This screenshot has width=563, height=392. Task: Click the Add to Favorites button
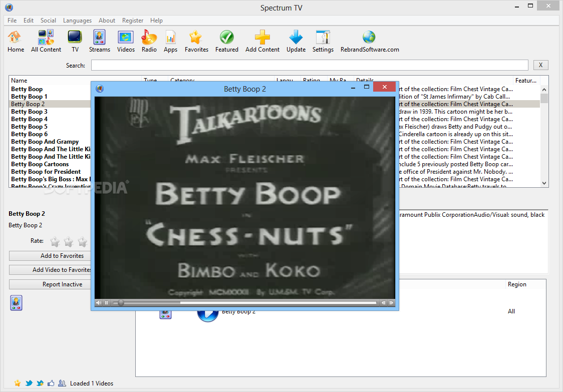[x=50, y=256]
